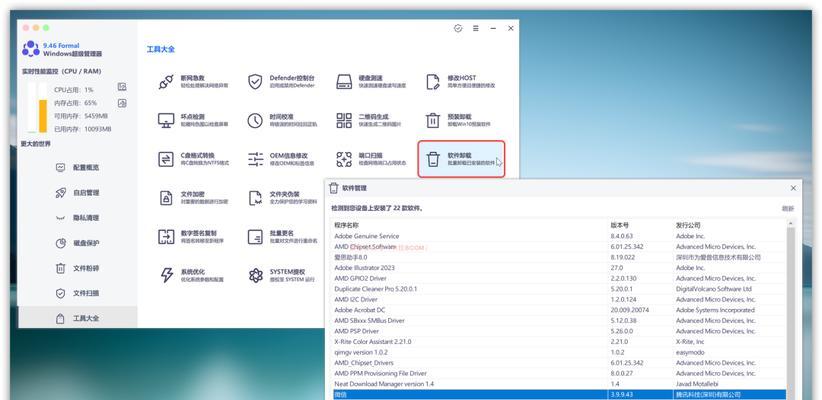Select the 爱思助手8.0 row
The height and width of the screenshot is (400, 822).
click(x=559, y=257)
